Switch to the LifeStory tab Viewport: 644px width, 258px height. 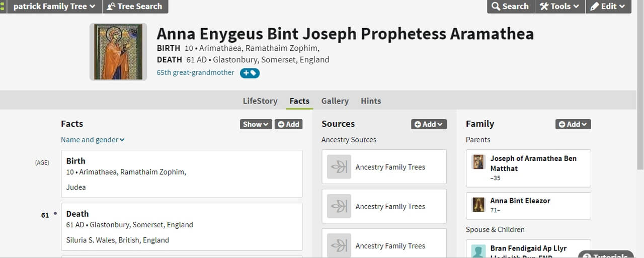click(x=260, y=101)
